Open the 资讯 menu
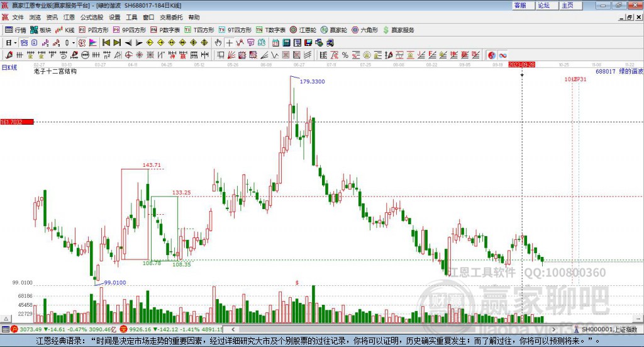 (x=52, y=17)
